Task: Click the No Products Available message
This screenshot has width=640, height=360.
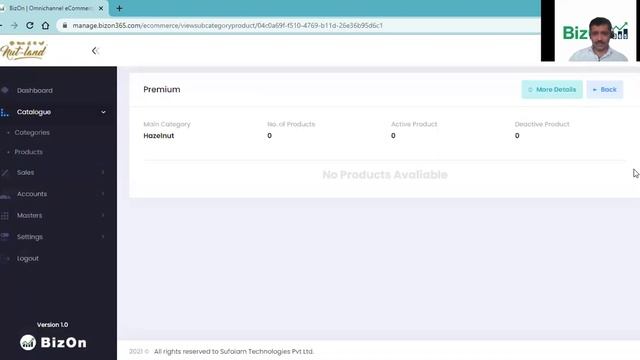Action: click(x=385, y=175)
